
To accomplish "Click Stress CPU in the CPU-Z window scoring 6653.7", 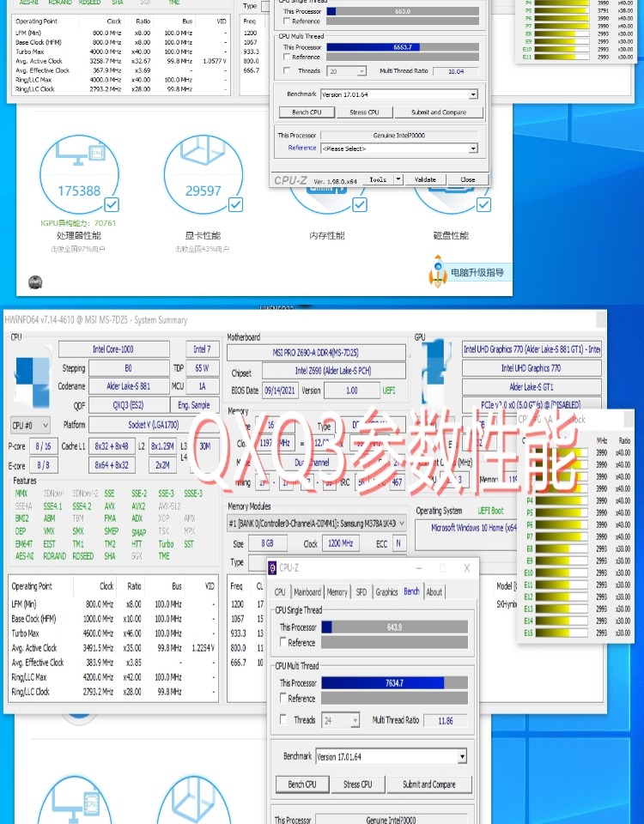I will click(x=364, y=112).
